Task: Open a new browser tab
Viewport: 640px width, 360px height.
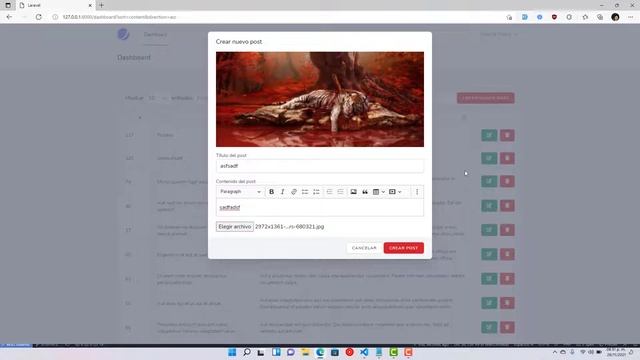Action: (101, 5)
